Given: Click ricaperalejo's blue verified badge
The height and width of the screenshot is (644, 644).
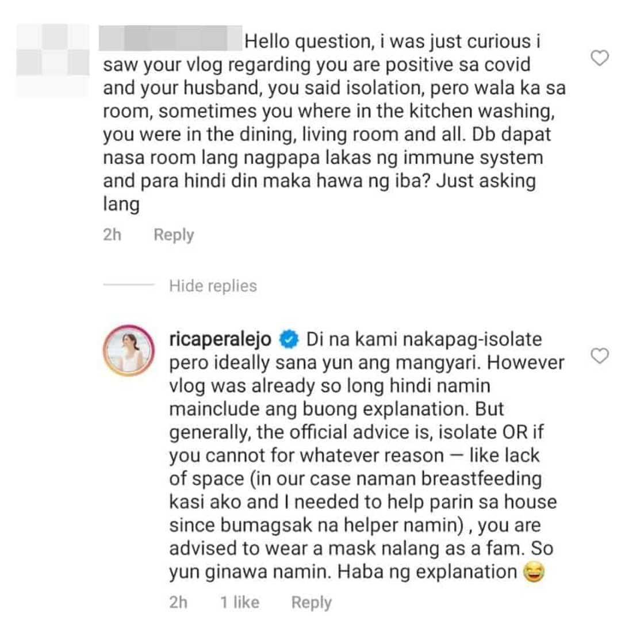Looking at the screenshot, I should 287,340.
